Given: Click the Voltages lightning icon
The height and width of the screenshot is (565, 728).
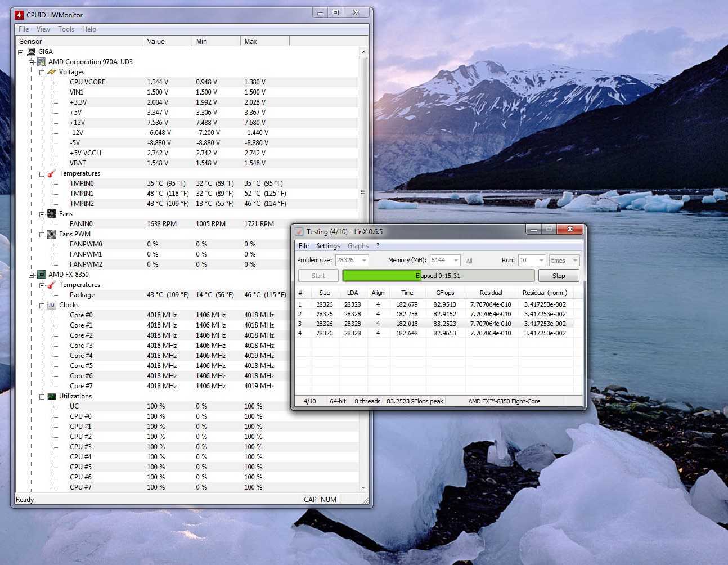Looking at the screenshot, I should [52, 72].
